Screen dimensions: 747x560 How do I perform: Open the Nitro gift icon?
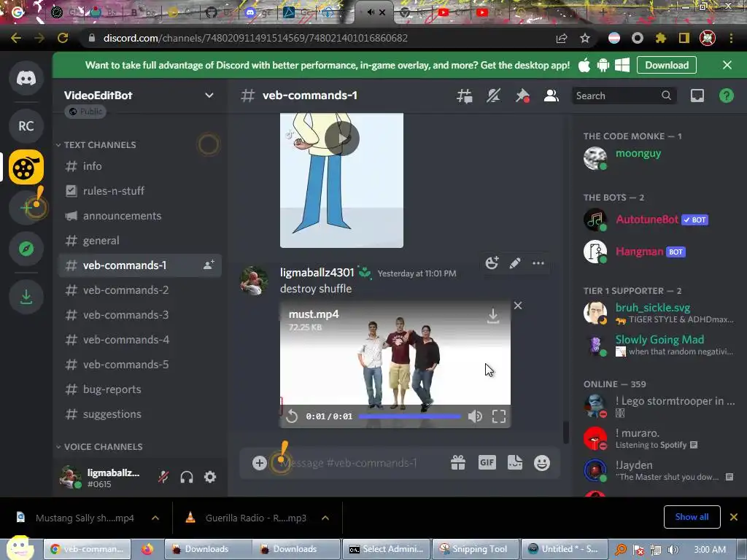458,463
